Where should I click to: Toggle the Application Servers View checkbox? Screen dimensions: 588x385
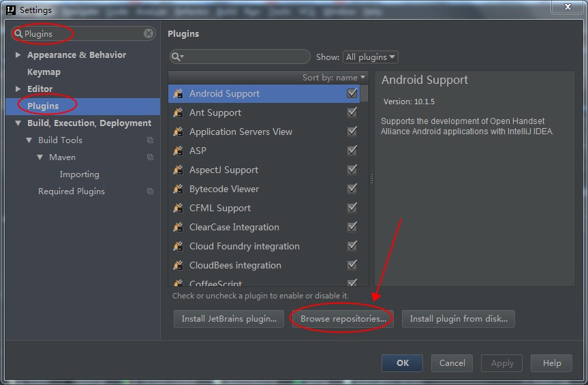click(x=352, y=132)
